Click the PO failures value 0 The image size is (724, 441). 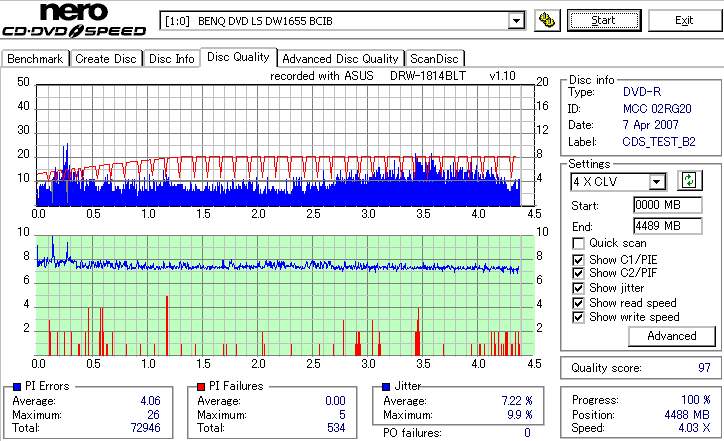click(x=527, y=433)
